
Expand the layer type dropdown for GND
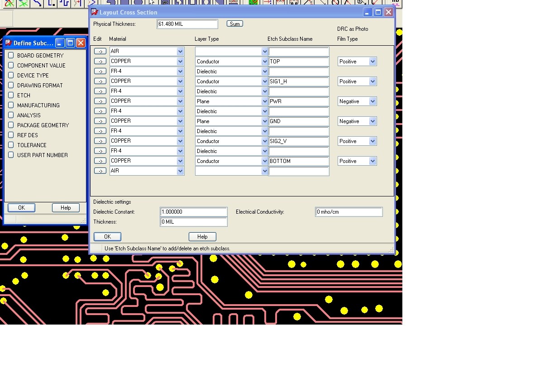pyautogui.click(x=265, y=121)
